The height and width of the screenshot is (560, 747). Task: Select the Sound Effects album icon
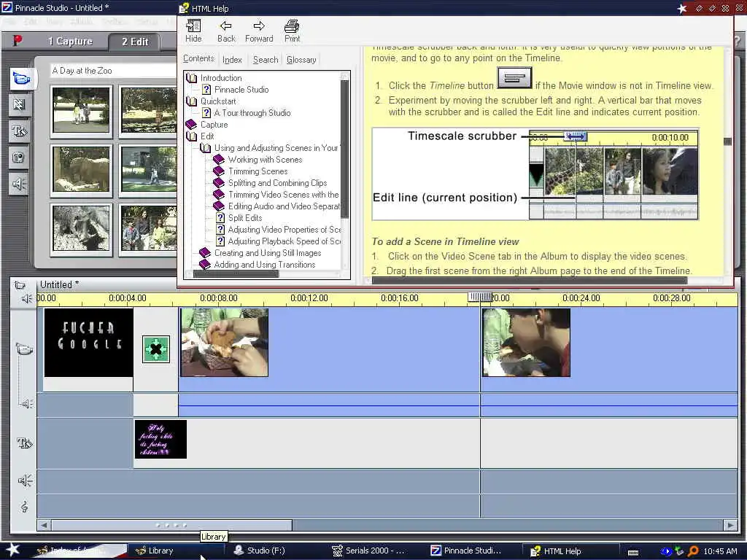pyautogui.click(x=19, y=184)
